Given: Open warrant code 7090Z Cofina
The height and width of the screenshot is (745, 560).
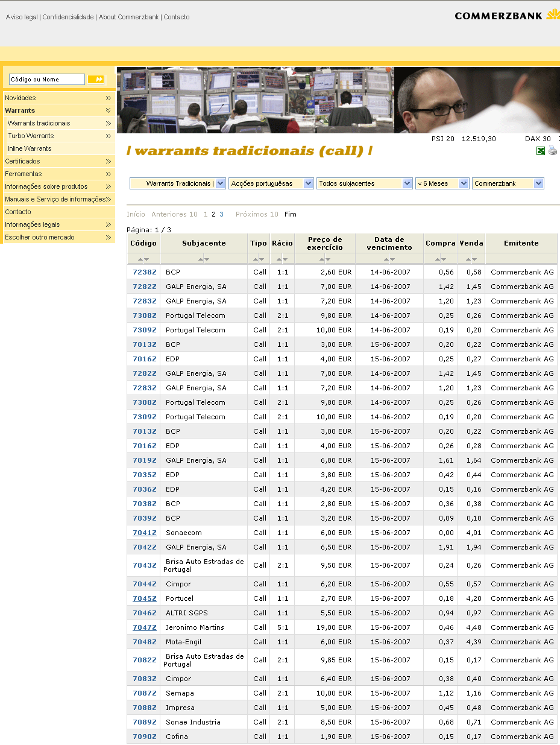Looking at the screenshot, I should [x=145, y=737].
